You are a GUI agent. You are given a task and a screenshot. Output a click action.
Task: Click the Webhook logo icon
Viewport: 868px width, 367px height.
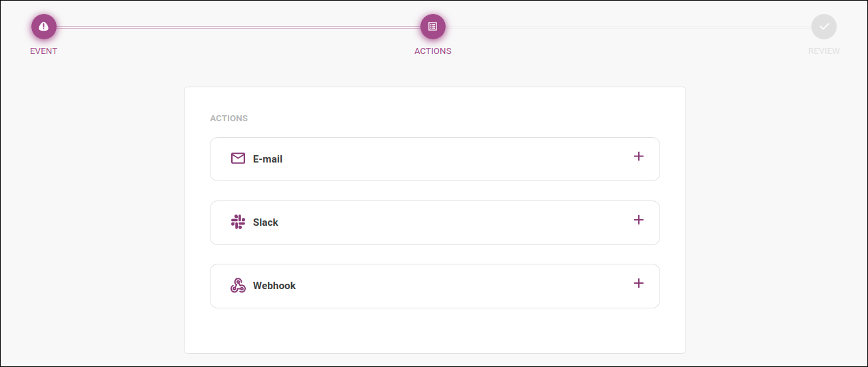(x=238, y=285)
